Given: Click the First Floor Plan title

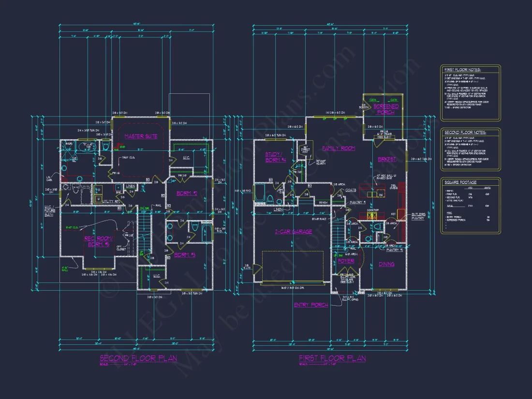Looking at the screenshot, I should click(x=332, y=358).
